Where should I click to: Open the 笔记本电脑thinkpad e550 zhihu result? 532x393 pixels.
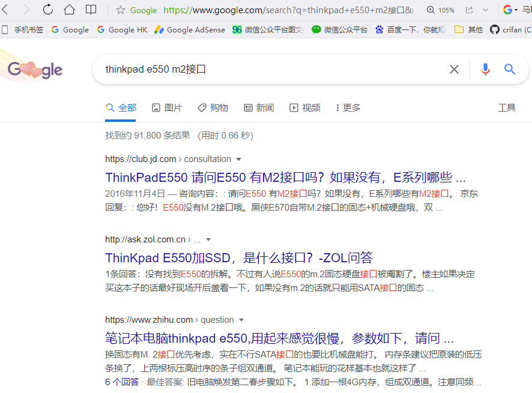tap(280, 338)
